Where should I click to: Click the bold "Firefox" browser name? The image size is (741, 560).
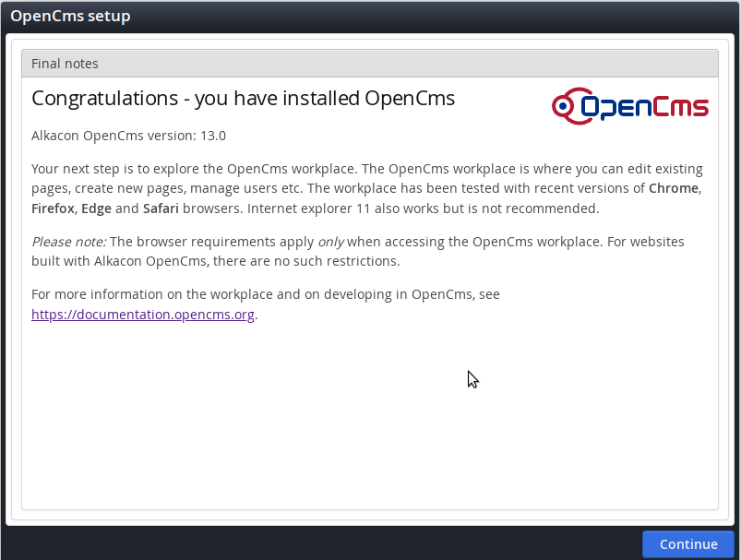(x=53, y=209)
